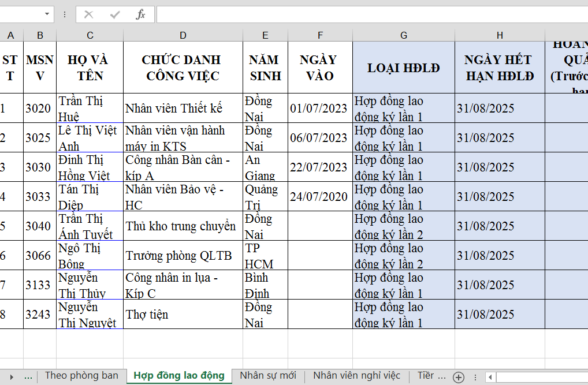
Task: Click the NGÀY VÀO header cell
Action: click(320, 68)
